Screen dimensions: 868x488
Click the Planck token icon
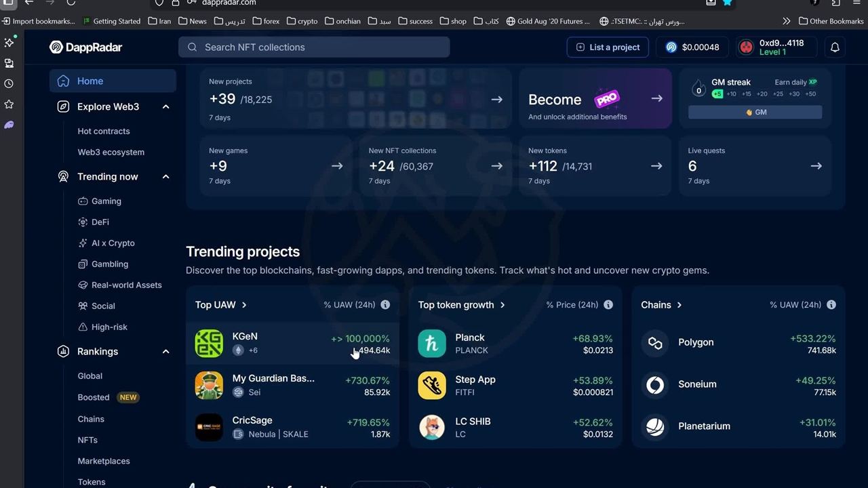432,344
